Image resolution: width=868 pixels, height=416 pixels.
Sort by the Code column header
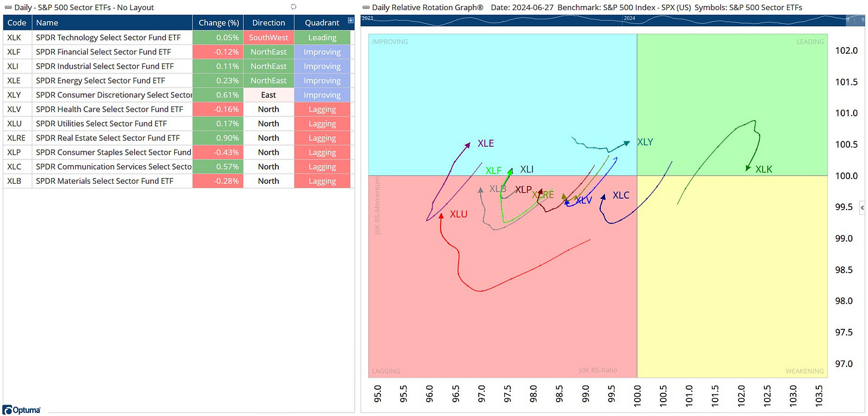pos(17,23)
